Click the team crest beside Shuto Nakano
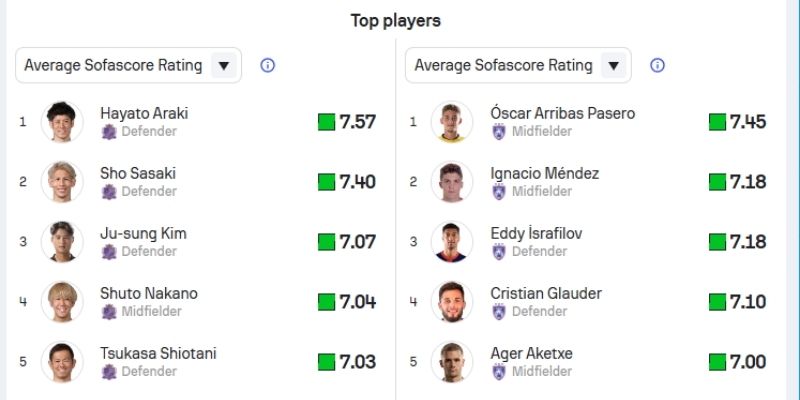800x400 pixels. coord(109,311)
